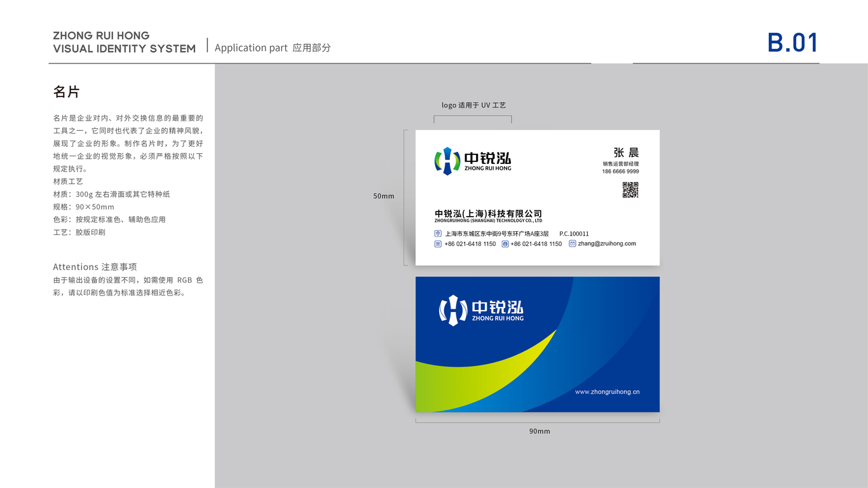This screenshot has width=868, height=488.
Task: Click the blue business card back design
Action: click(538, 344)
